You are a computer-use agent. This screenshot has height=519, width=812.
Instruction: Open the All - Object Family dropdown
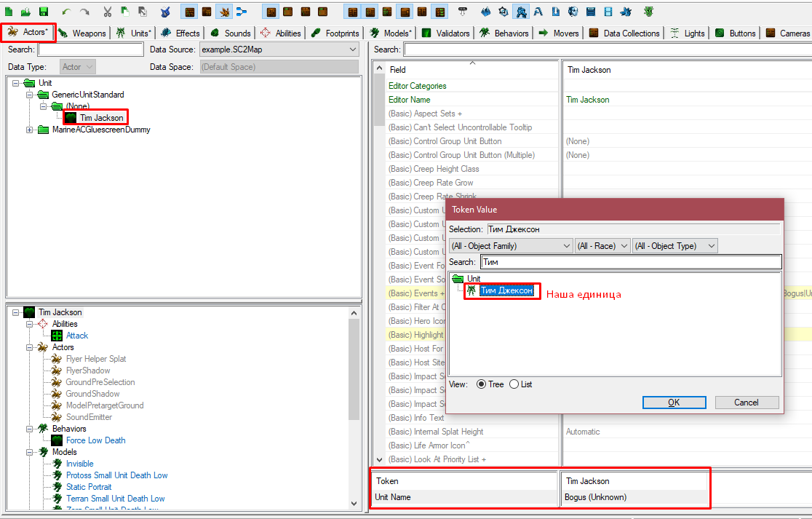pyautogui.click(x=511, y=246)
